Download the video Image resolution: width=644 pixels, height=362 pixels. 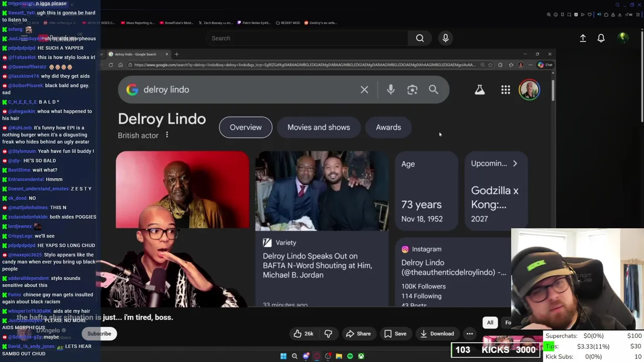click(437, 333)
